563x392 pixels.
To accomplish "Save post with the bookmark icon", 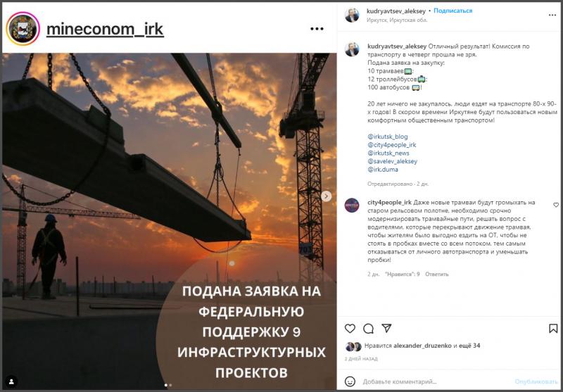I will pos(553,329).
